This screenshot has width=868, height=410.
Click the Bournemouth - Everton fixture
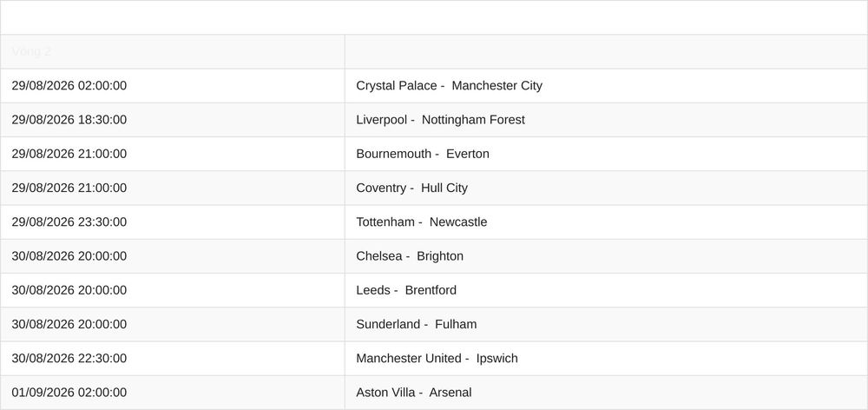(423, 154)
